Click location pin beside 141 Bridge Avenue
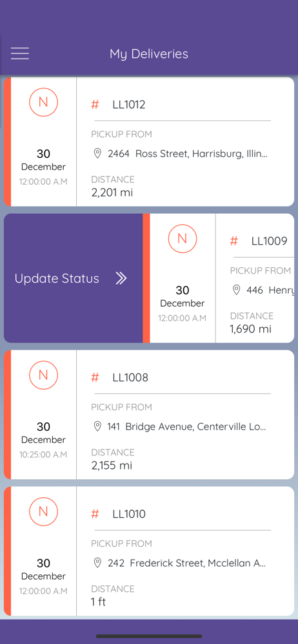Viewport: 298px width, 644px height. click(97, 427)
